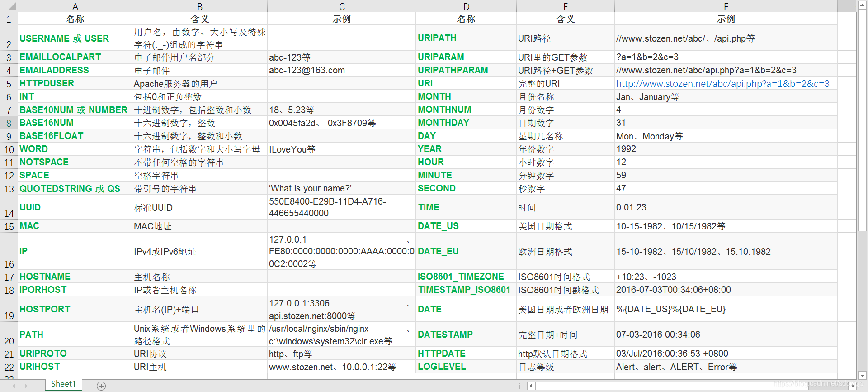Viewport: 868px width, 392px height.
Task: Add a new sheet with the plus icon
Action: point(101,386)
